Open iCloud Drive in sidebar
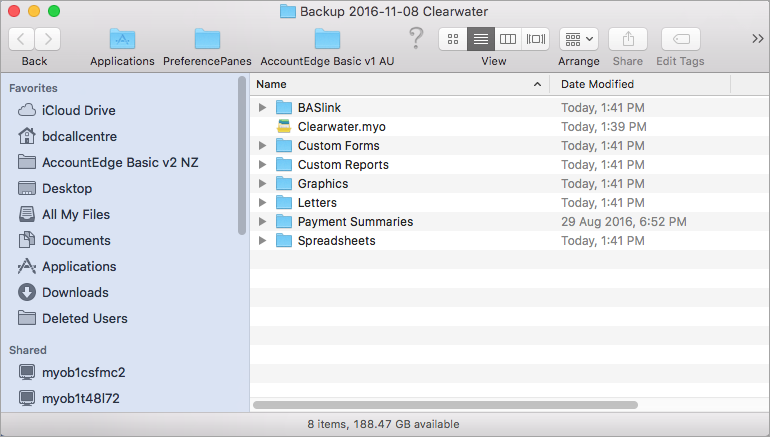 pos(78,110)
